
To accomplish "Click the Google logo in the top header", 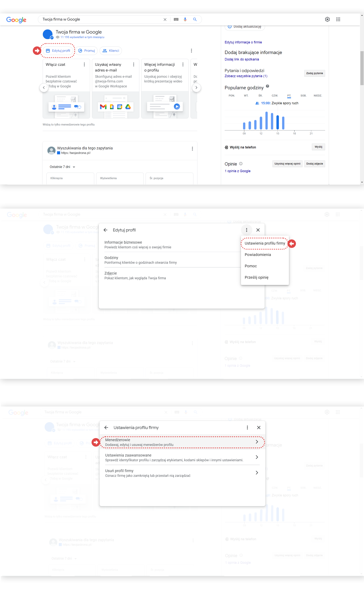I will pyautogui.click(x=16, y=20).
